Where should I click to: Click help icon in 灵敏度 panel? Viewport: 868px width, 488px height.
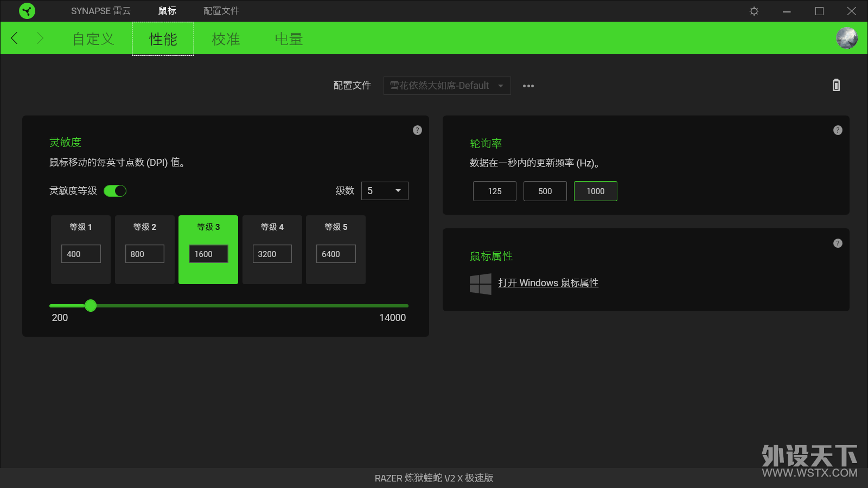tap(417, 130)
